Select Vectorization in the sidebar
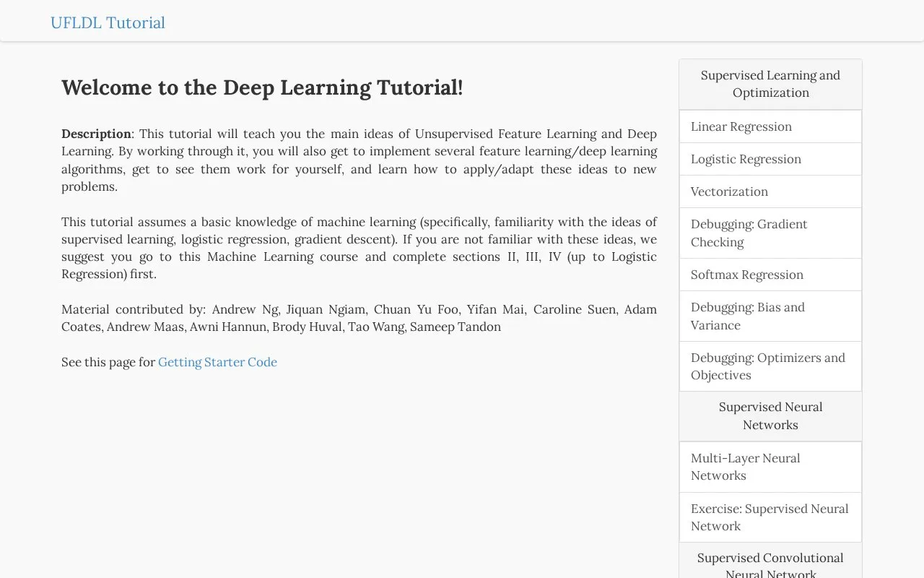 (x=770, y=191)
